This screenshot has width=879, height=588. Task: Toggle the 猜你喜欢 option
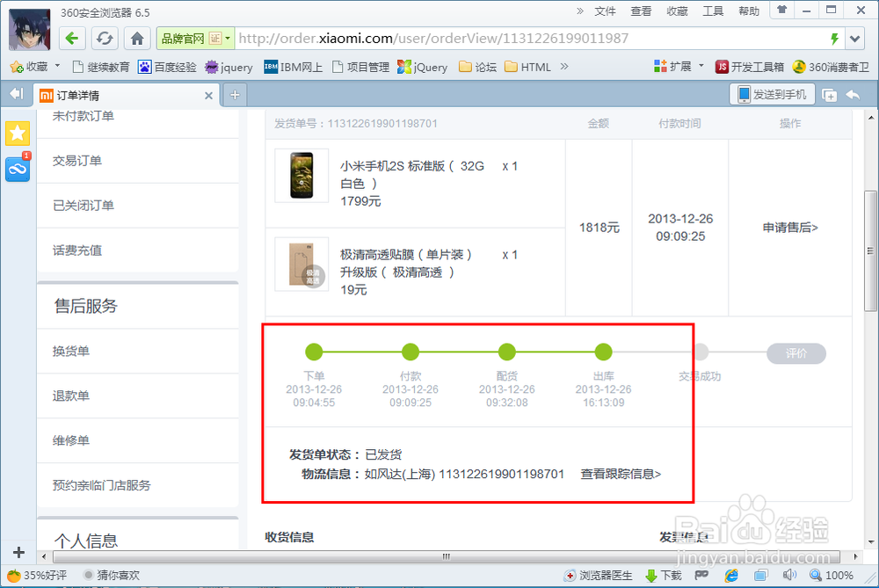pyautogui.click(x=111, y=576)
